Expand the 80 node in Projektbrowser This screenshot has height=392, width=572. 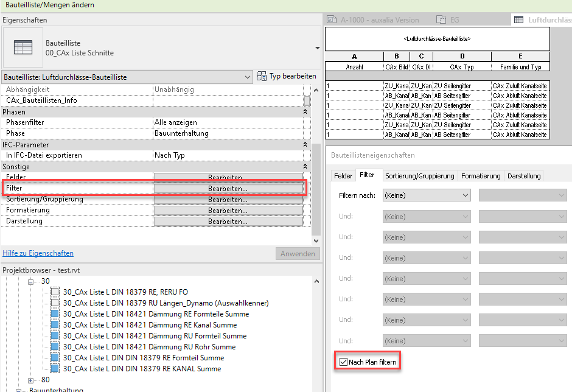click(x=32, y=380)
